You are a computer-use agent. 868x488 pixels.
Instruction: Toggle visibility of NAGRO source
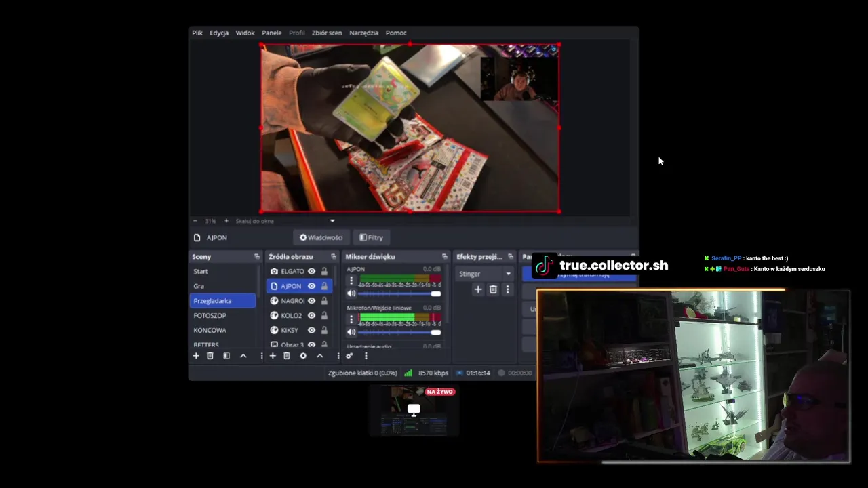point(311,301)
